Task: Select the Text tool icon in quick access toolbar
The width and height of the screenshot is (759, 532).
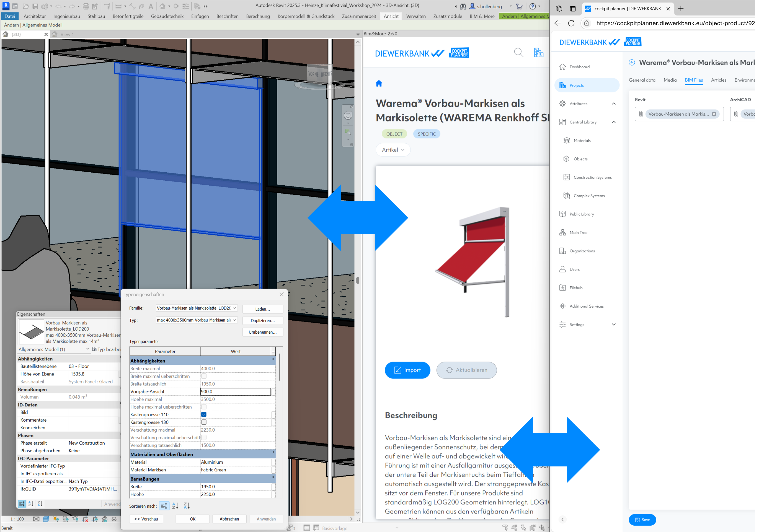Action: [151, 6]
